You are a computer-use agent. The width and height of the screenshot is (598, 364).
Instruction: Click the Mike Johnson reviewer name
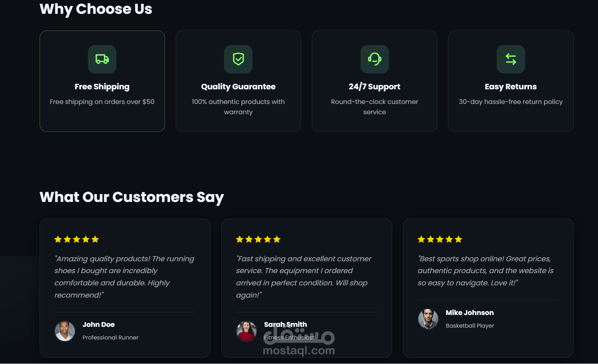(x=470, y=313)
